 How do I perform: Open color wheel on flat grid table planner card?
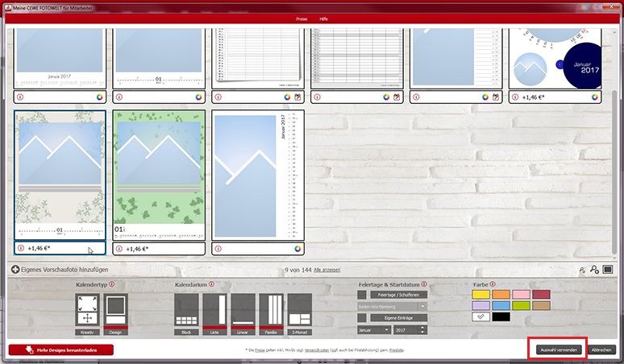(386, 97)
